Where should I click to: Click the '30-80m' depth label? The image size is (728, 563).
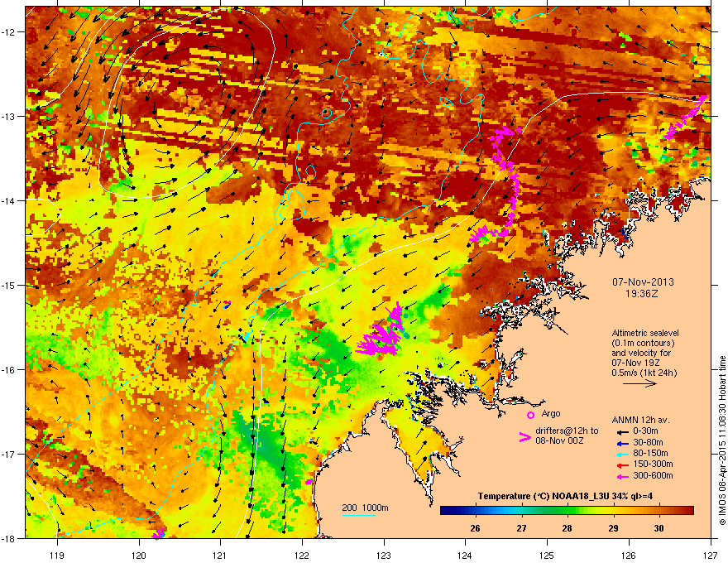click(648, 442)
